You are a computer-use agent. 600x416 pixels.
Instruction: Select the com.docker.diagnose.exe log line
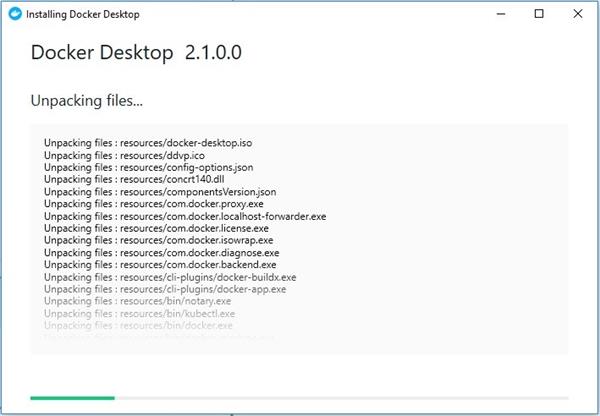[158, 252]
